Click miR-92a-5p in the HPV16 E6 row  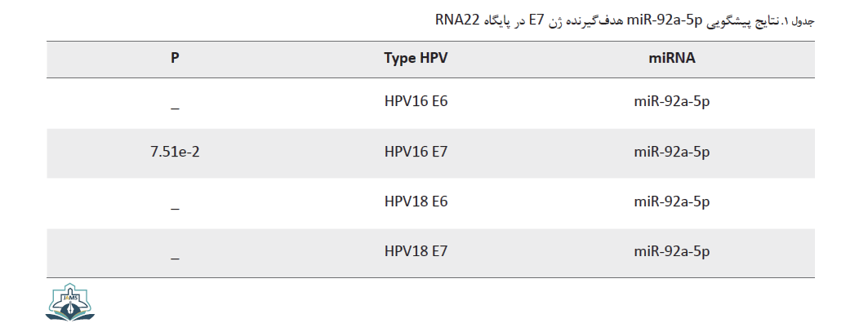point(671,102)
